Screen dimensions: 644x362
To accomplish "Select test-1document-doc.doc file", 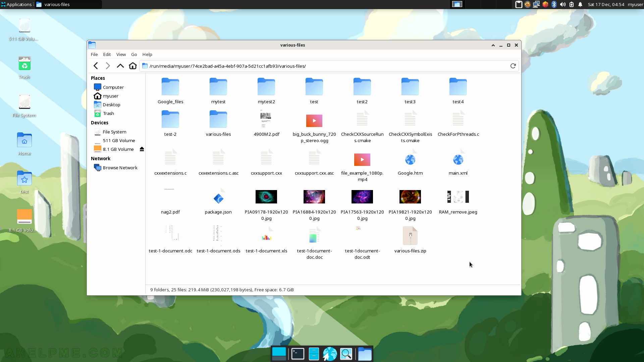I will pyautogui.click(x=314, y=236).
